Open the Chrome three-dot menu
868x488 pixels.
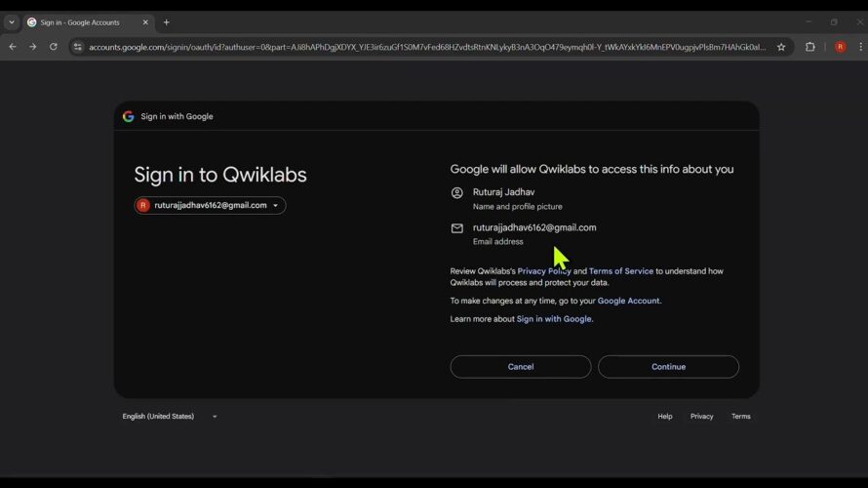coord(860,47)
